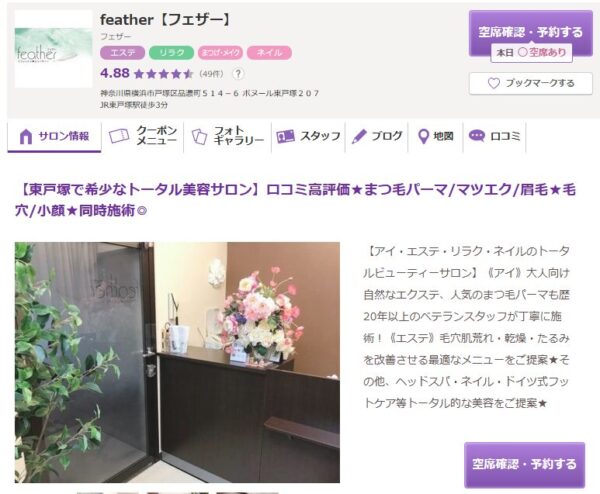Switch to the スタッフ tab
Viewport: 600px width, 494px height.
[x=308, y=137]
